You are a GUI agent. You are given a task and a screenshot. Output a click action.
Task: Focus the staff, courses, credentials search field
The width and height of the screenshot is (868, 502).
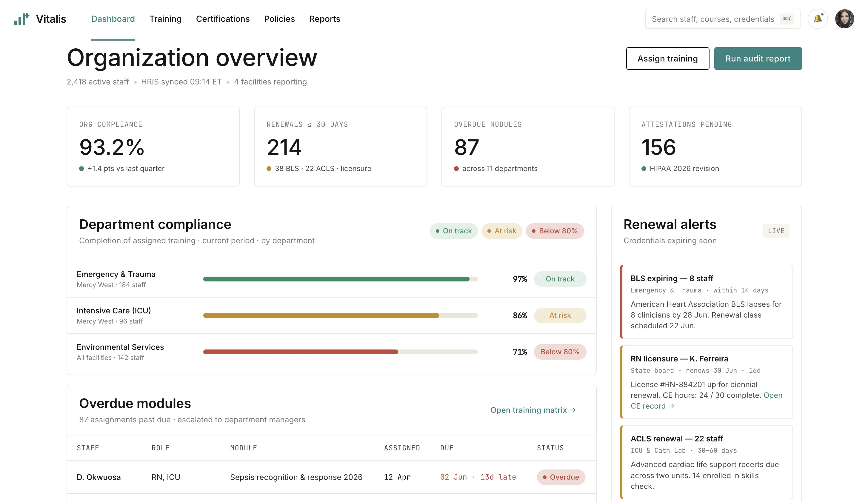click(722, 19)
